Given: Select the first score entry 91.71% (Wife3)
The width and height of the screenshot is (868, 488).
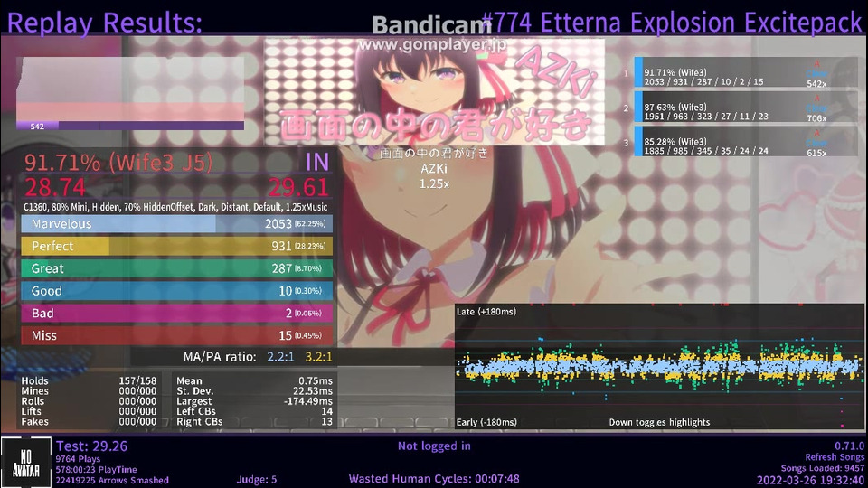Looking at the screenshot, I should [746, 72].
